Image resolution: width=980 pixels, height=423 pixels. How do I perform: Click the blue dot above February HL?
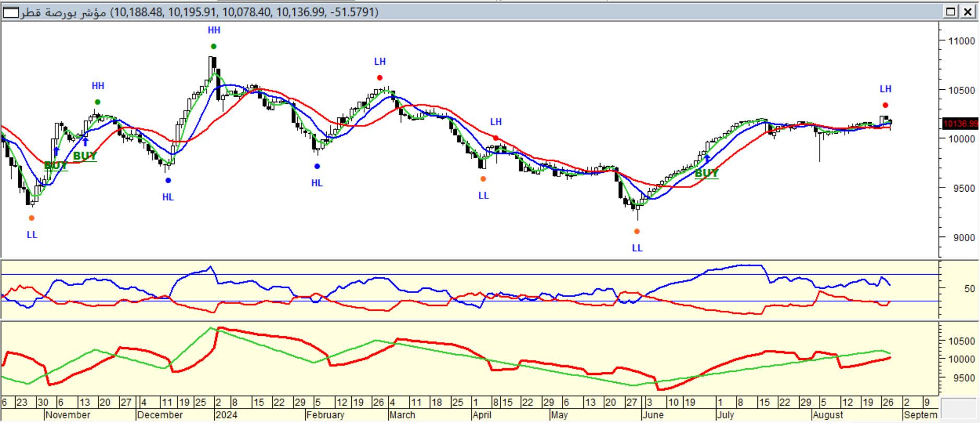click(x=317, y=167)
